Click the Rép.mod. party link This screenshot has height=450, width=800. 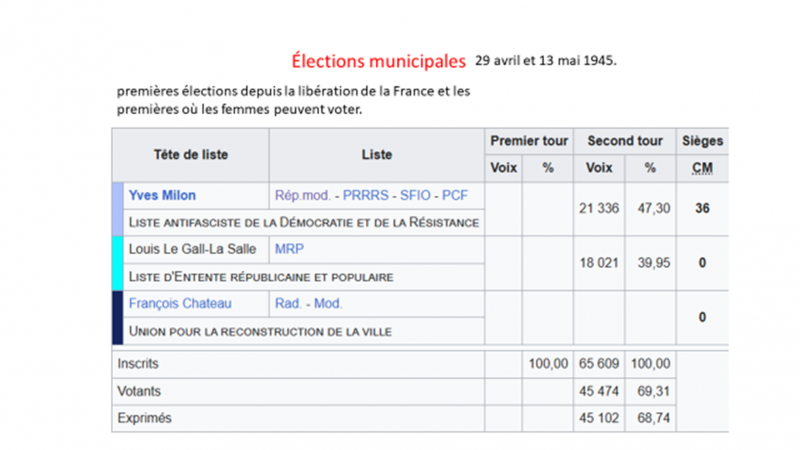(300, 195)
